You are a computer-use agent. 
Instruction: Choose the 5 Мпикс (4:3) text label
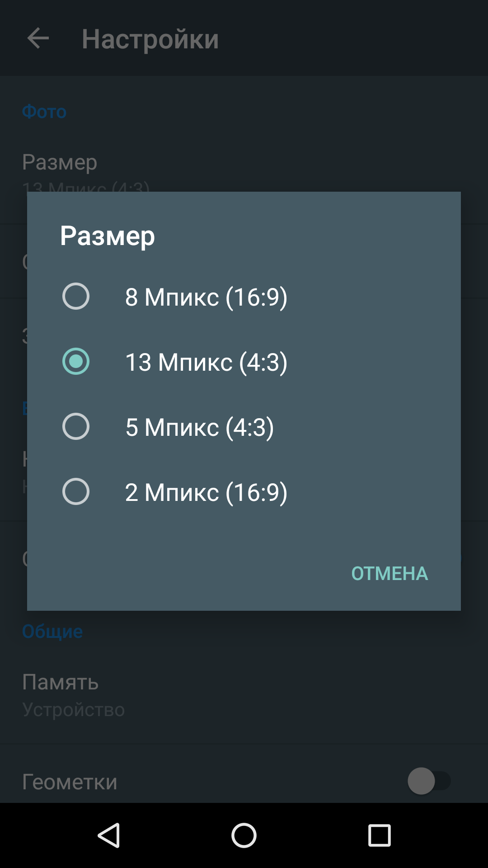click(x=199, y=427)
